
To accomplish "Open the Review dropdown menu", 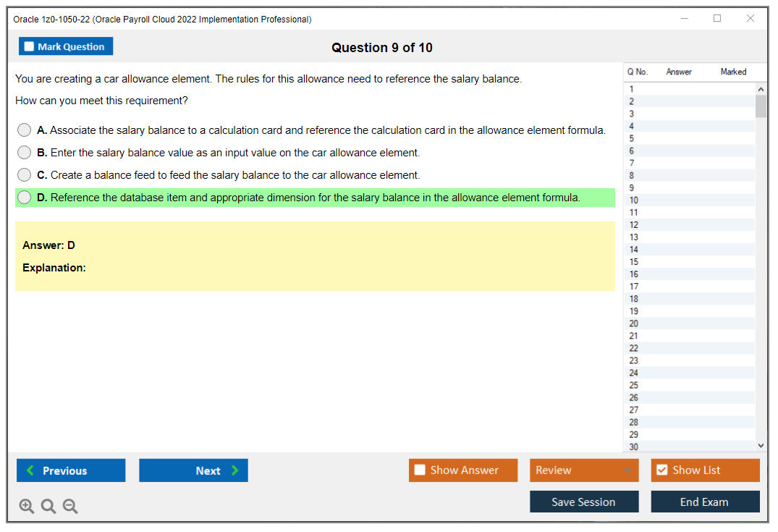I will click(x=584, y=470).
